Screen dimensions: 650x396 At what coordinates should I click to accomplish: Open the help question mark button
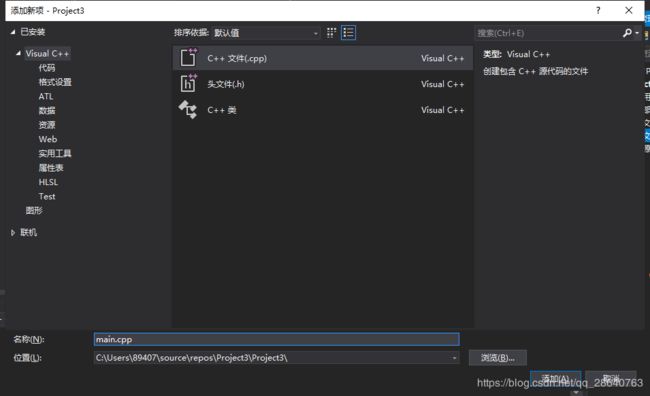click(x=598, y=10)
